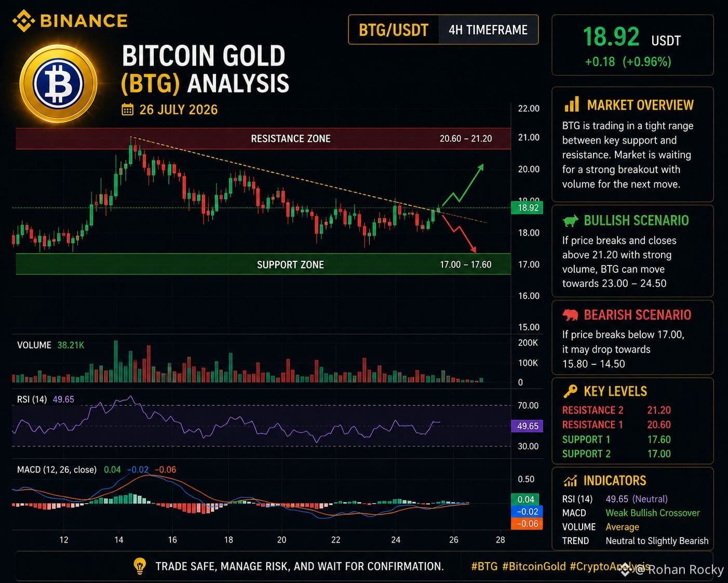Click the 20.60 – 21.20 resistance range
This screenshot has height=583, width=728.
click(466, 139)
